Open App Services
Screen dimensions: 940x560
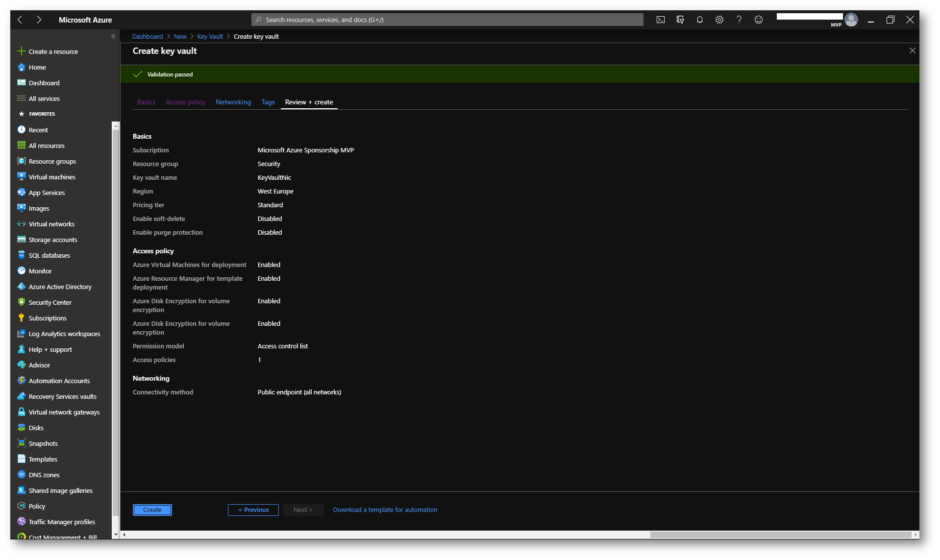point(47,193)
